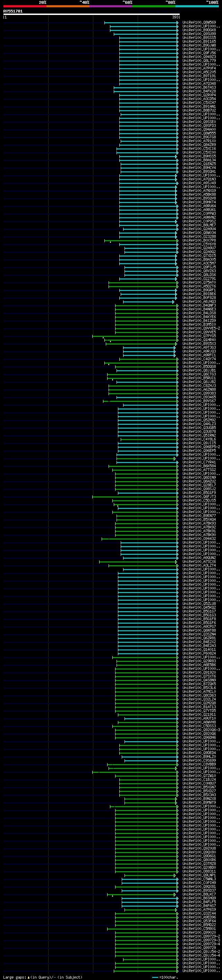
Task: Select hit UniRef100_A7P0F4
Action: (199, 68)
